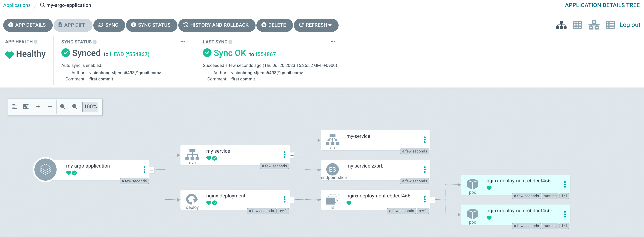Click the rev:1 tag on the replicaset node

click(422, 211)
